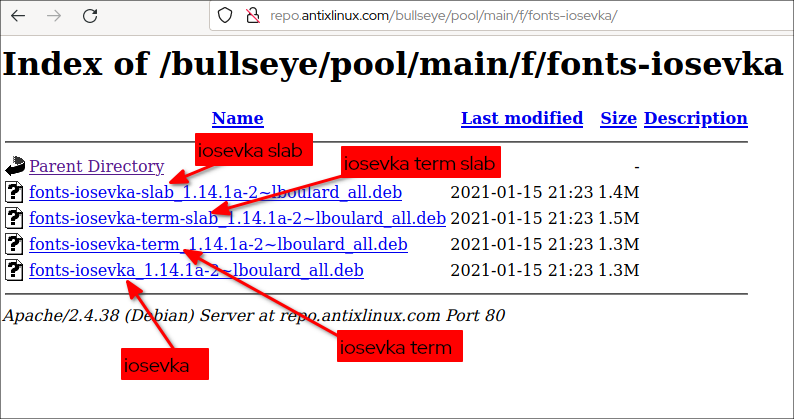Image resolution: width=794 pixels, height=419 pixels.
Task: Click the Parent Directory back-arrow icon
Action: click(15, 166)
